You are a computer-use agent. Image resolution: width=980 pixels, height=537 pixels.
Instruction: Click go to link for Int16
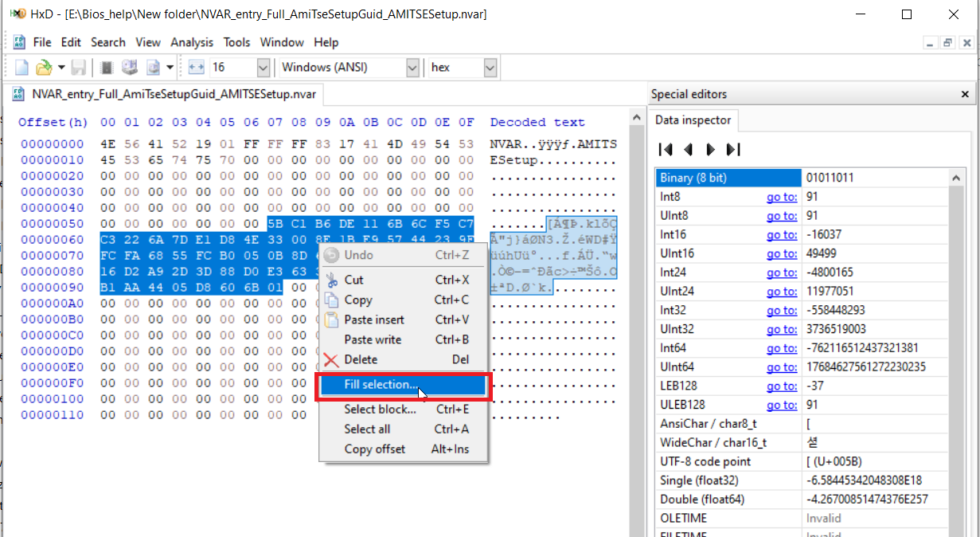click(x=782, y=235)
